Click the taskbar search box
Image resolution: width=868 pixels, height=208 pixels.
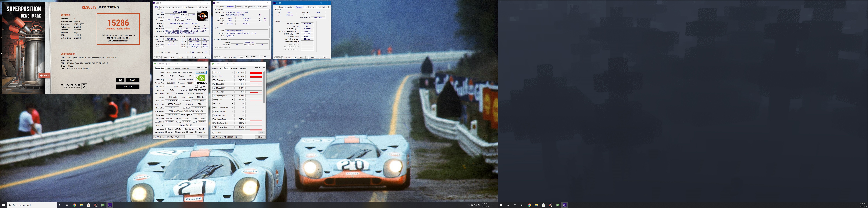pyautogui.click(x=32, y=205)
